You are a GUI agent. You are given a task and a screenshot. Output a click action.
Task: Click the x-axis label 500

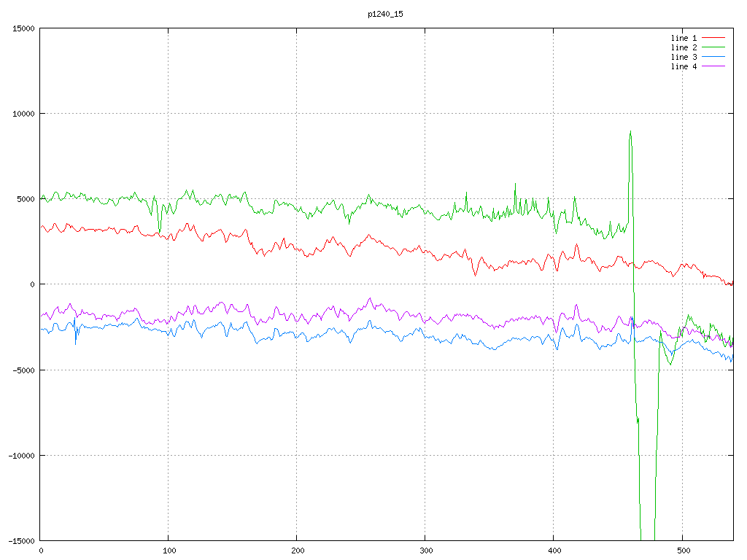pyautogui.click(x=684, y=551)
